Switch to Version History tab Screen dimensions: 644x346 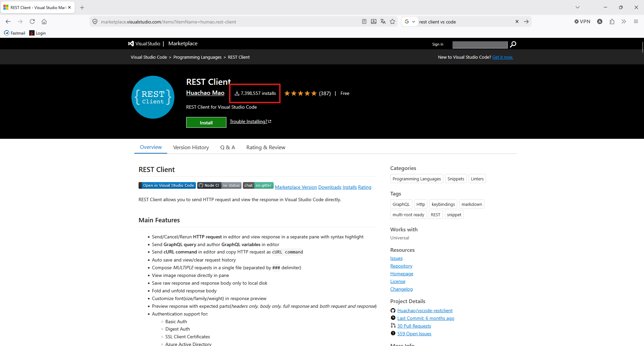click(x=191, y=148)
